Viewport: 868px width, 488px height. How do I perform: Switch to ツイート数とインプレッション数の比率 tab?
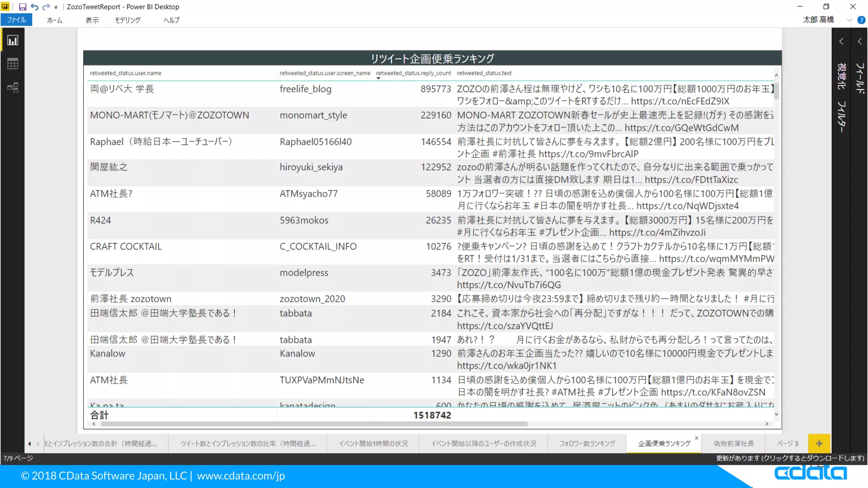[x=248, y=444]
